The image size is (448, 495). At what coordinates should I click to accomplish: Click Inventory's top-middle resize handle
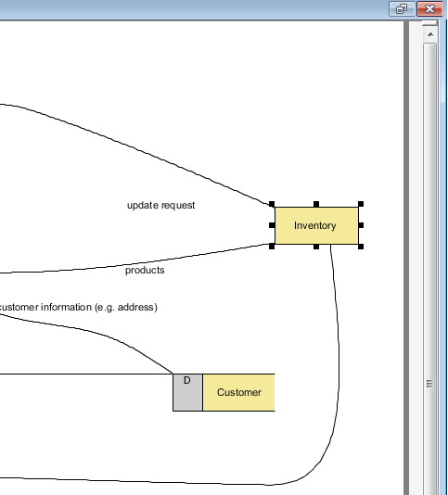pos(316,204)
